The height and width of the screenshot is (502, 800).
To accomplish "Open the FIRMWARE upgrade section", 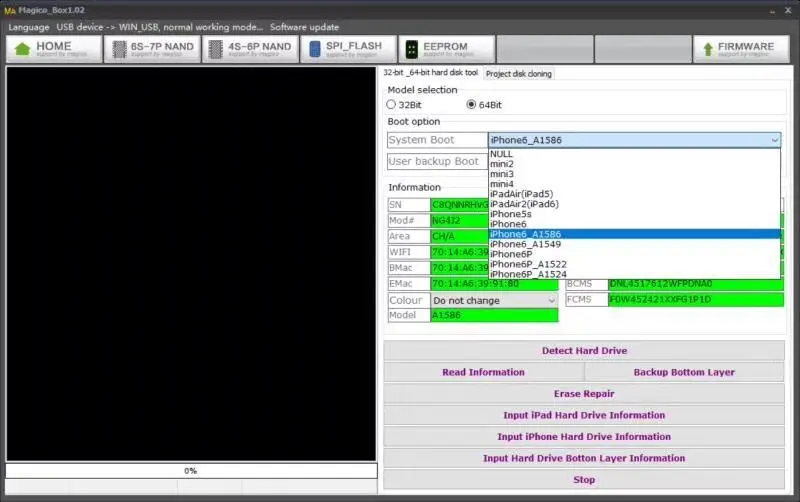I will (741, 49).
